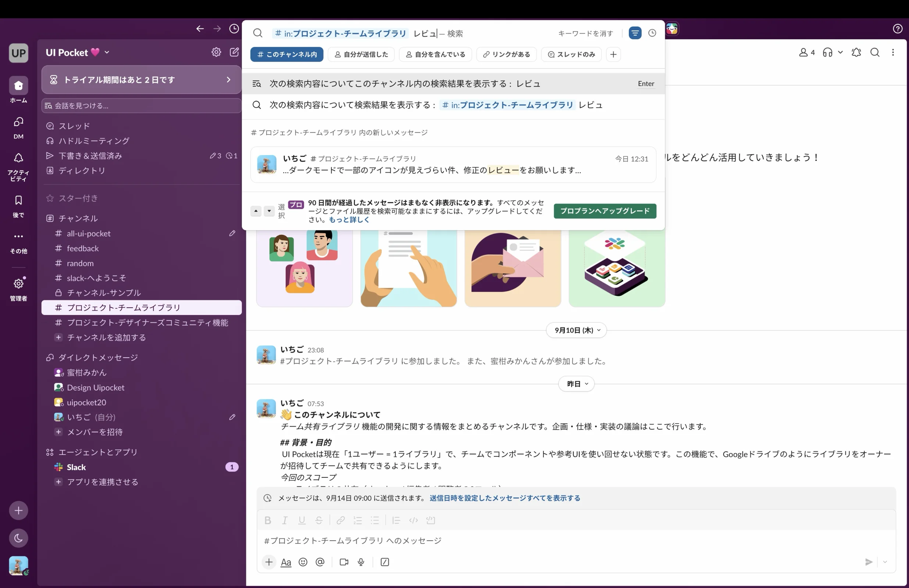Open the search filter icon in search bar
The width and height of the screenshot is (909, 588).
point(635,33)
